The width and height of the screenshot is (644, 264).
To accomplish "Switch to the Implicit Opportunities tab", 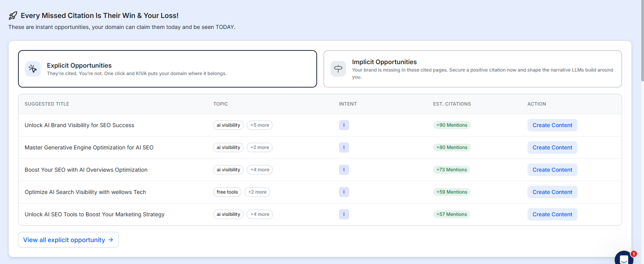I will [472, 69].
